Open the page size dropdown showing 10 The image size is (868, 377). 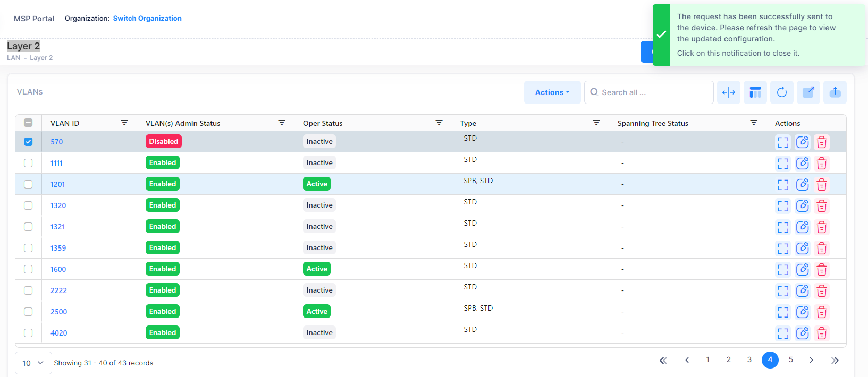click(33, 363)
